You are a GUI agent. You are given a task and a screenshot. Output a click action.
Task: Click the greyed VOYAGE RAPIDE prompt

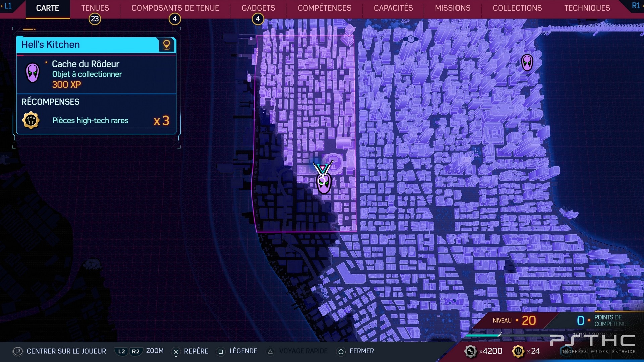tap(303, 351)
